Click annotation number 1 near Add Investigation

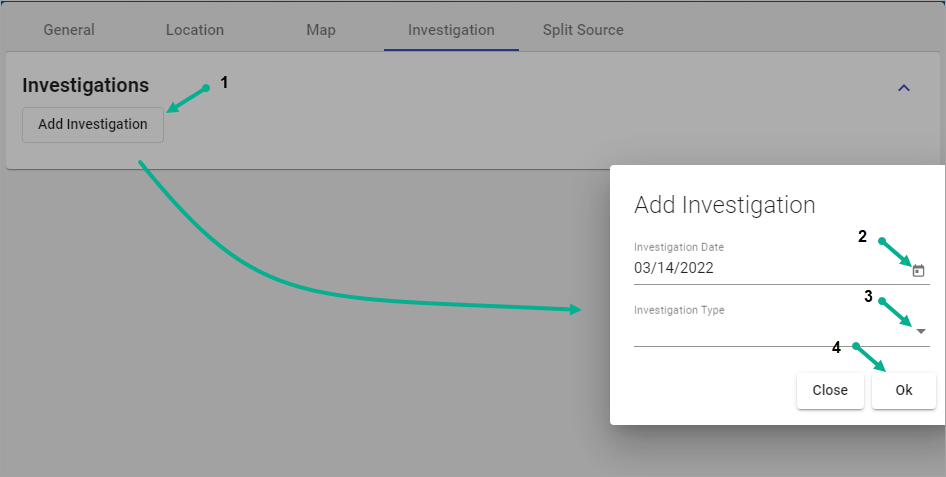point(224,83)
